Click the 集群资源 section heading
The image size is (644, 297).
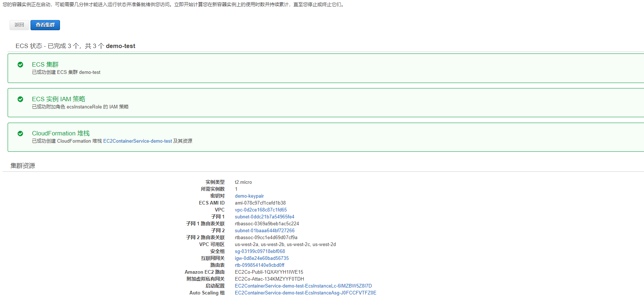pos(23,166)
